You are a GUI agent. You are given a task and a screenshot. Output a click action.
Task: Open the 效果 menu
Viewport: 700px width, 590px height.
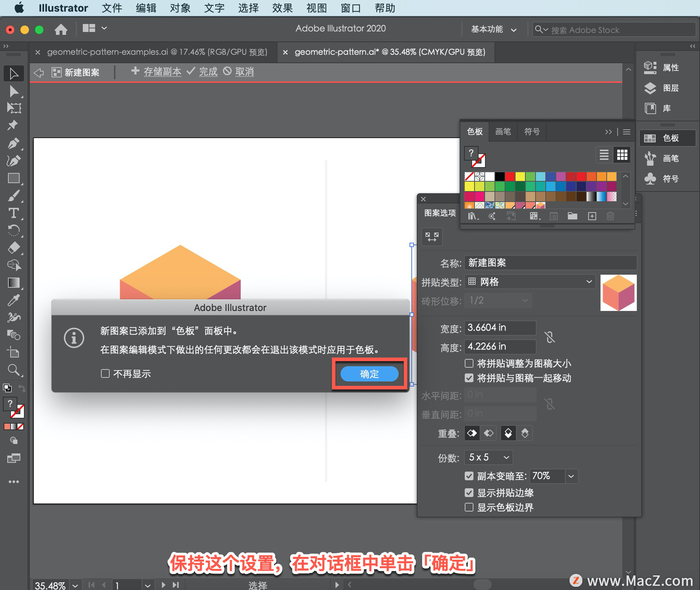pos(283,8)
